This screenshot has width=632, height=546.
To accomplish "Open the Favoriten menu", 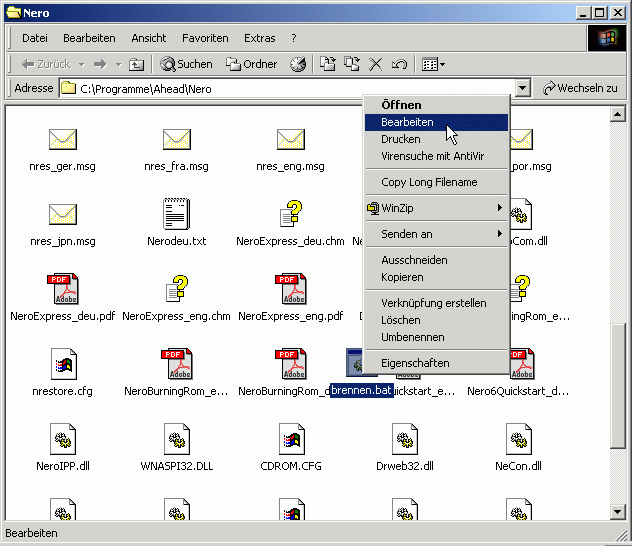I will point(205,38).
